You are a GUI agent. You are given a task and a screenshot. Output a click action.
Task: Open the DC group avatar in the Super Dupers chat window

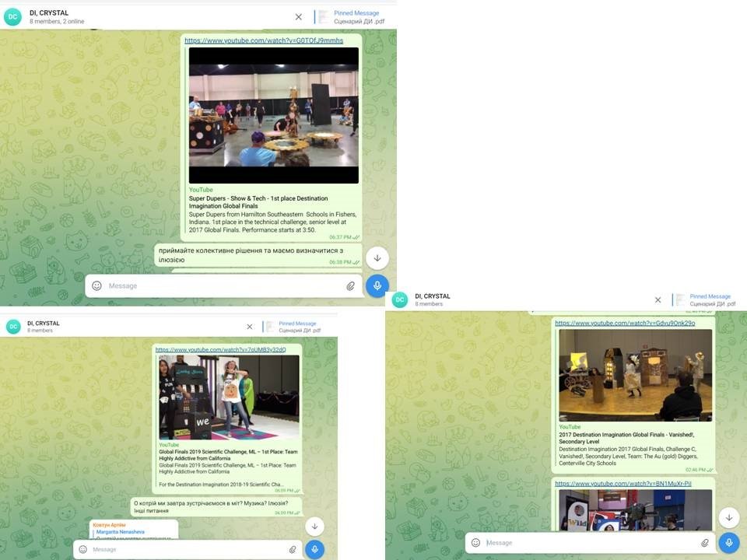pos(12,16)
